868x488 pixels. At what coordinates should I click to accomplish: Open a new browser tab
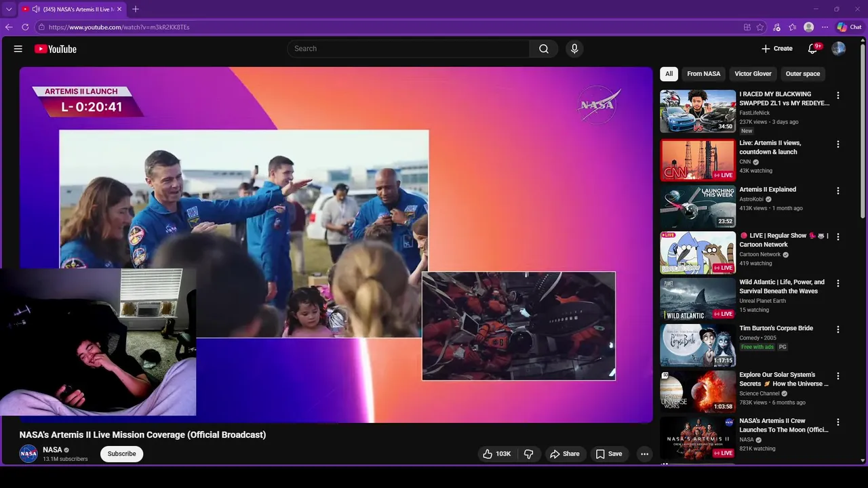[x=136, y=9]
